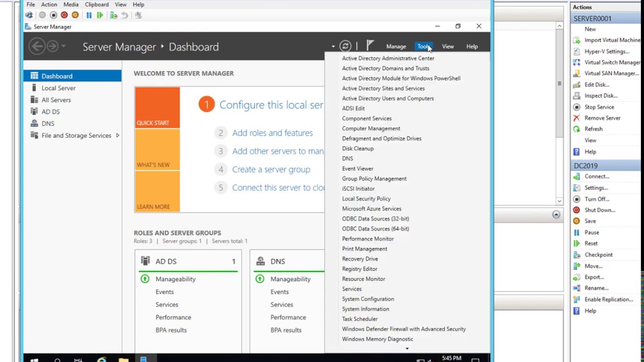
Task: Click the orange Save state toolbar icon
Action: 75,15
